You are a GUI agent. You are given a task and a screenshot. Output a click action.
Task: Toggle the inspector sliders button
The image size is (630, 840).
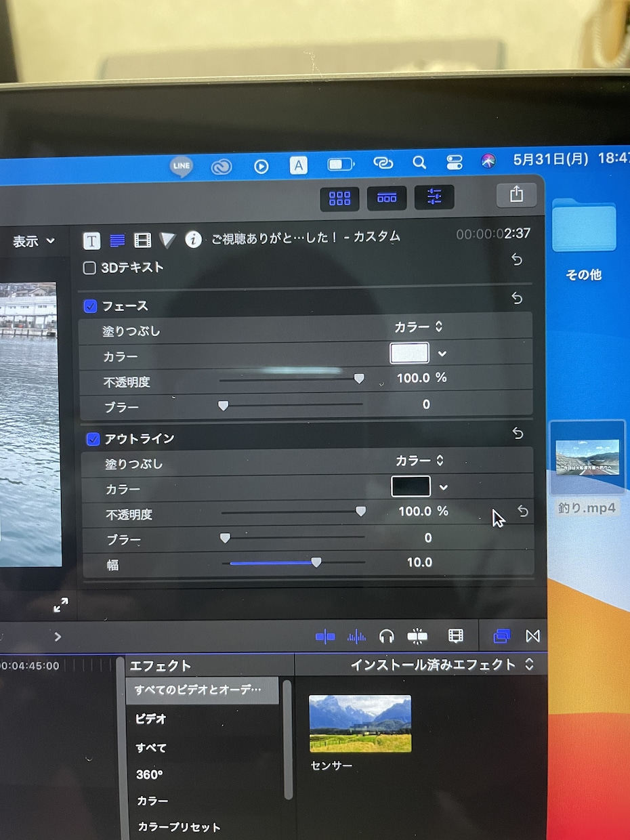(434, 197)
